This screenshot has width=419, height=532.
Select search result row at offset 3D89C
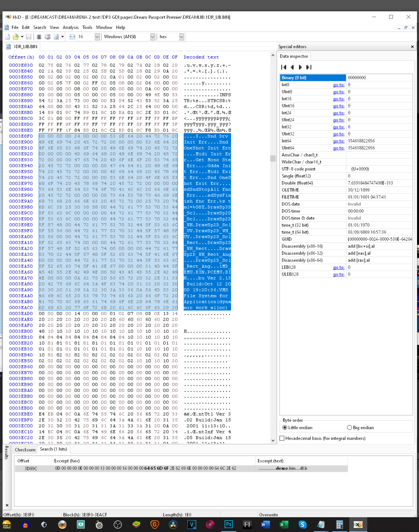(x=181, y=468)
